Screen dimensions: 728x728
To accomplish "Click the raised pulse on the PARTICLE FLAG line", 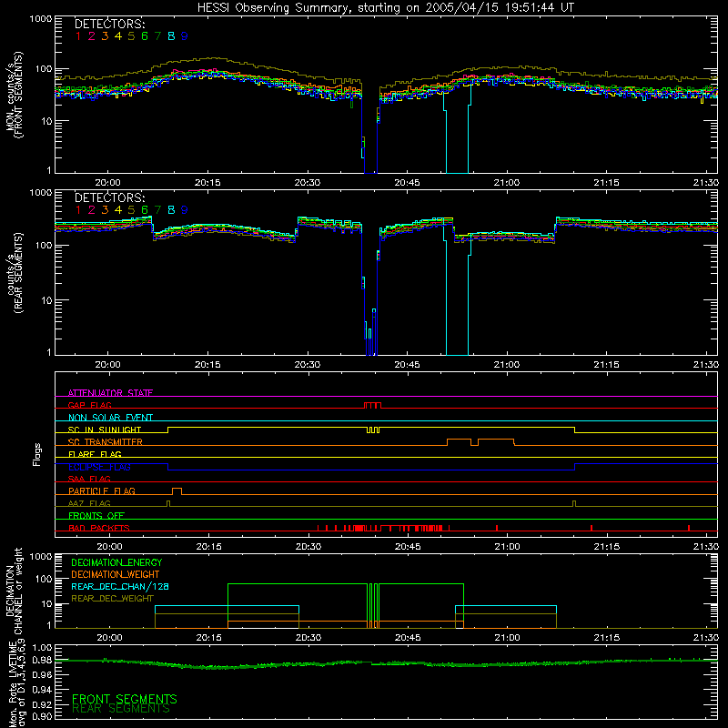I will point(177,491).
